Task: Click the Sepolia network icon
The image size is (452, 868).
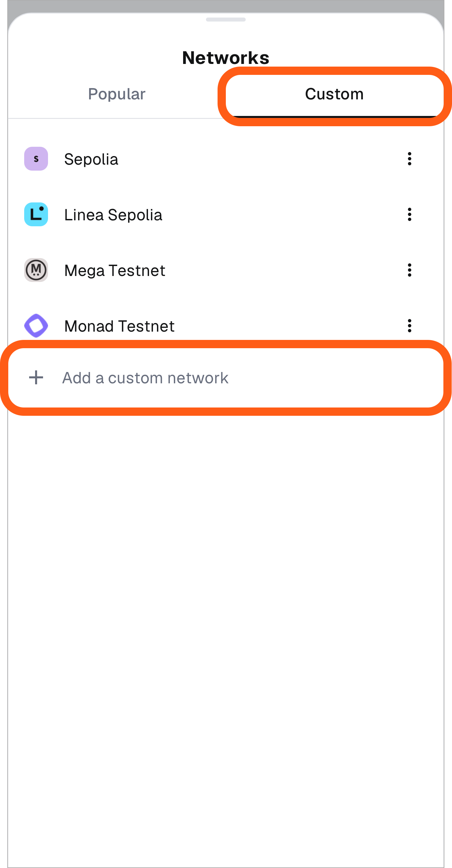Action: pyautogui.click(x=36, y=159)
